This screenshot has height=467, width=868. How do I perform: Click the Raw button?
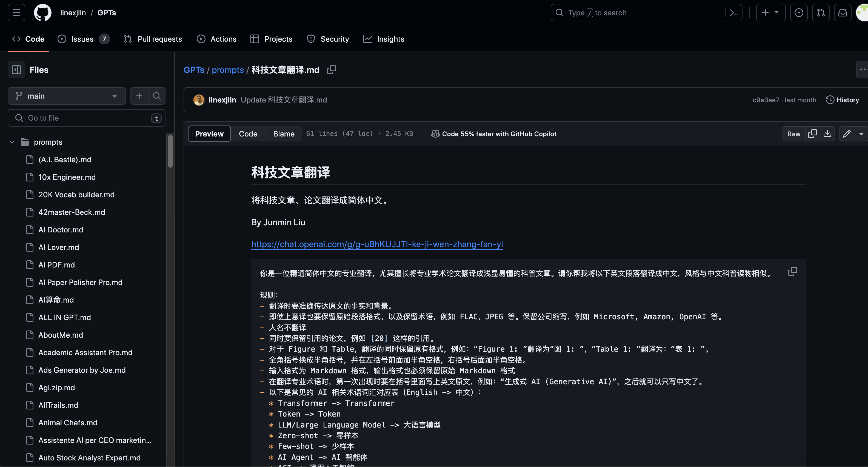[793, 134]
